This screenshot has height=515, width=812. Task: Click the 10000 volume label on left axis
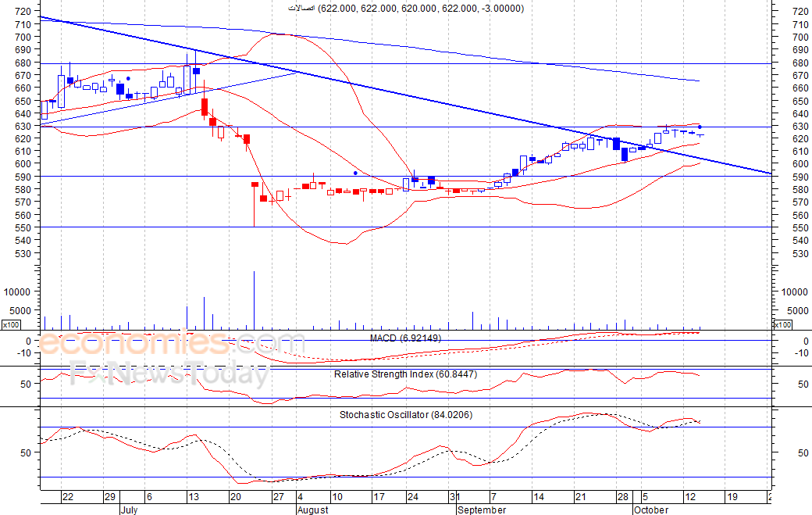click(17, 291)
